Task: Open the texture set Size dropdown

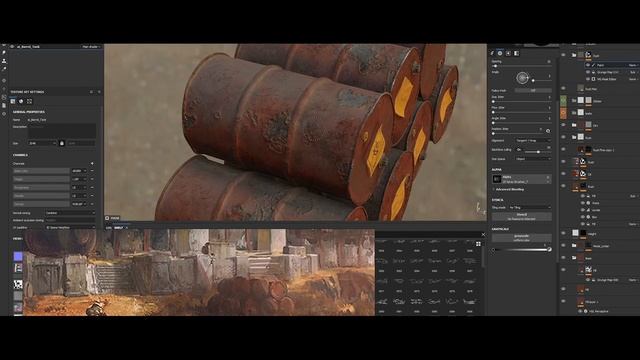Action: point(42,143)
